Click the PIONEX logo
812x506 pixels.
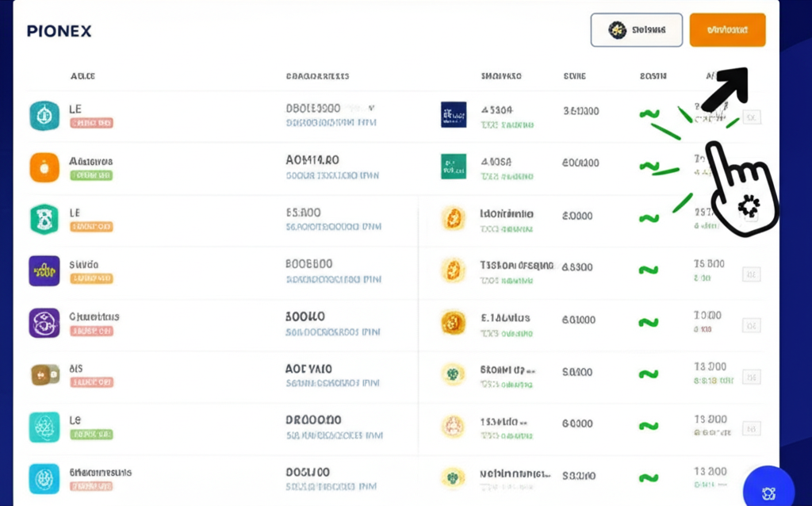pos(59,32)
